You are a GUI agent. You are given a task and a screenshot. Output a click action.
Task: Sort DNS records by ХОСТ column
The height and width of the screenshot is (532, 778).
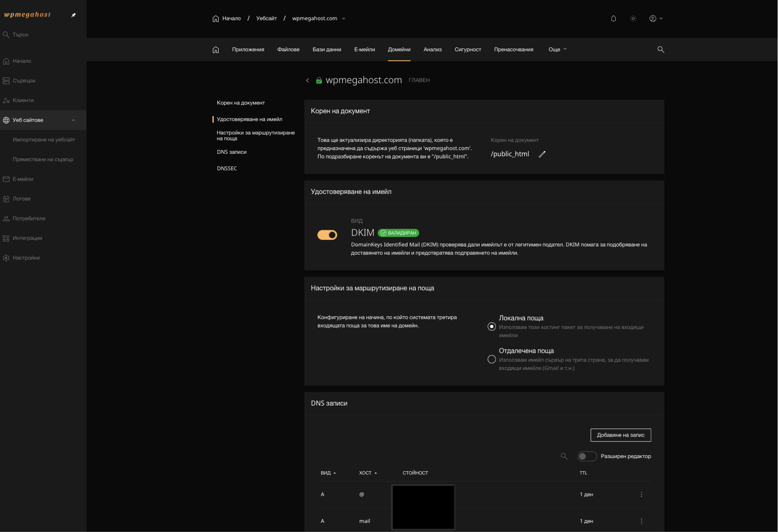[x=368, y=473]
